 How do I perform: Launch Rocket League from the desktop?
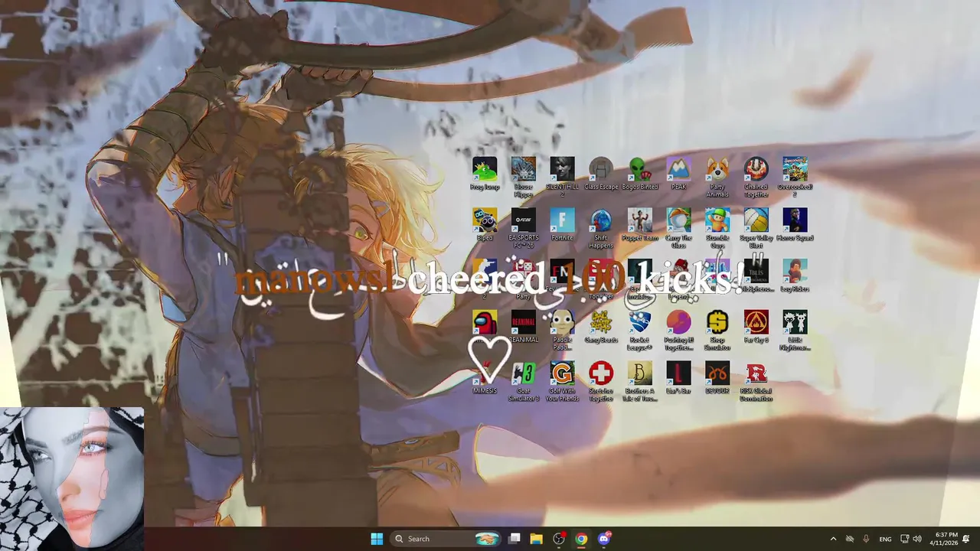pyautogui.click(x=640, y=331)
